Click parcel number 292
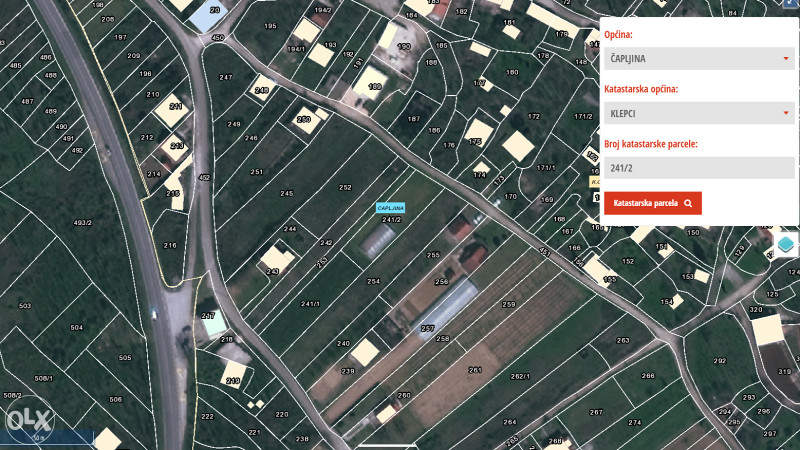 720,361
